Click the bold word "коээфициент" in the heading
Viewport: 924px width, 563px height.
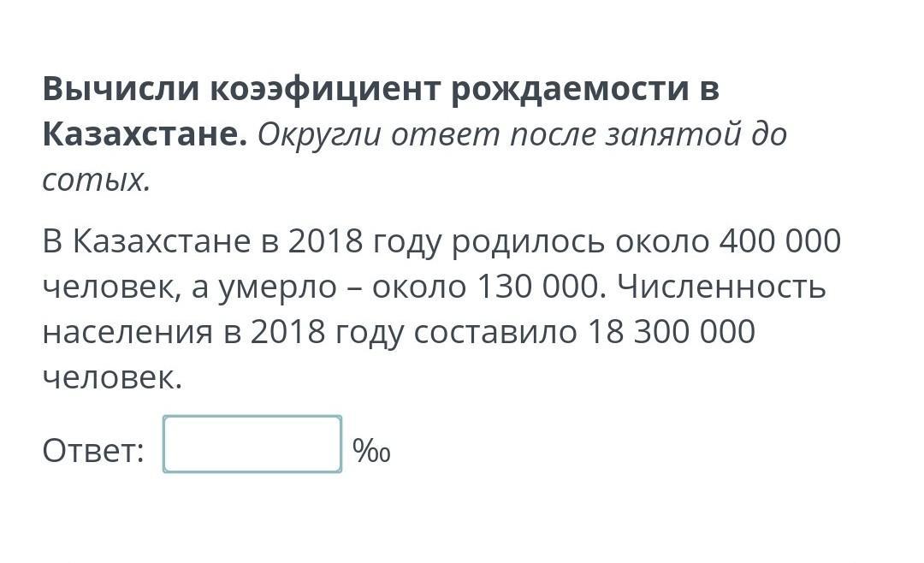tap(325, 90)
